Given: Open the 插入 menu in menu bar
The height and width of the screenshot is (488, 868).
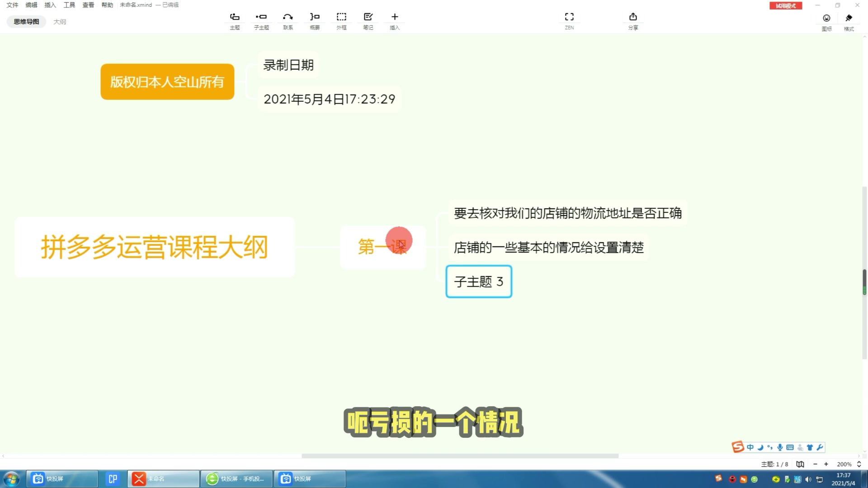Looking at the screenshot, I should [x=50, y=5].
